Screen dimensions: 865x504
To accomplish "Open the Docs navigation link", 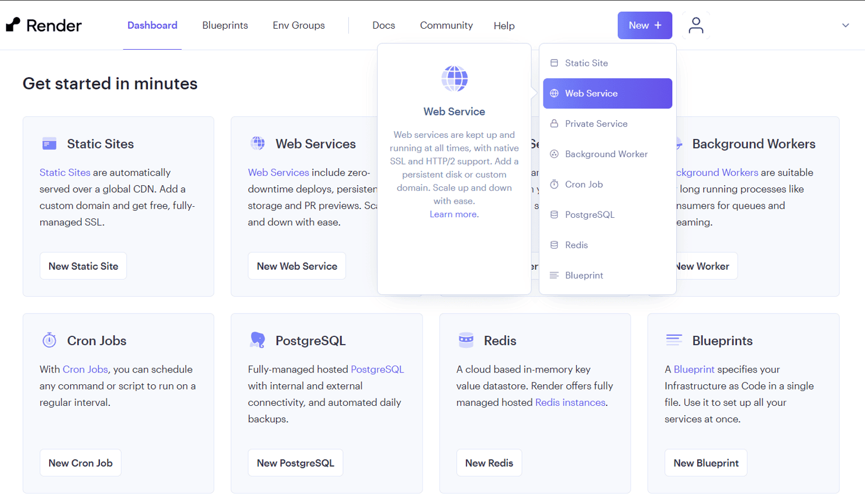I will tap(383, 25).
